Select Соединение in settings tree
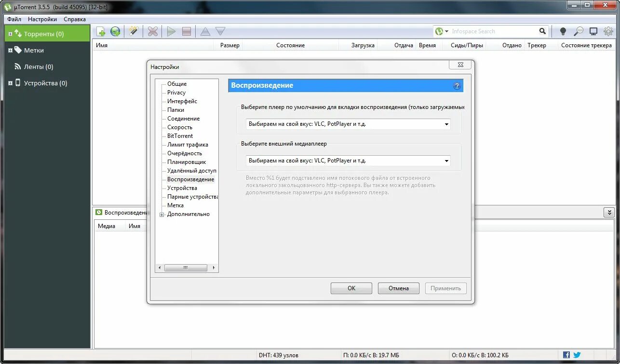This screenshot has width=620, height=364. tap(183, 119)
